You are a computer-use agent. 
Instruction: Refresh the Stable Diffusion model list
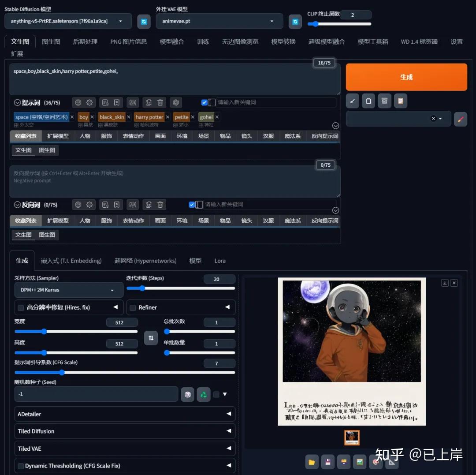pos(144,22)
